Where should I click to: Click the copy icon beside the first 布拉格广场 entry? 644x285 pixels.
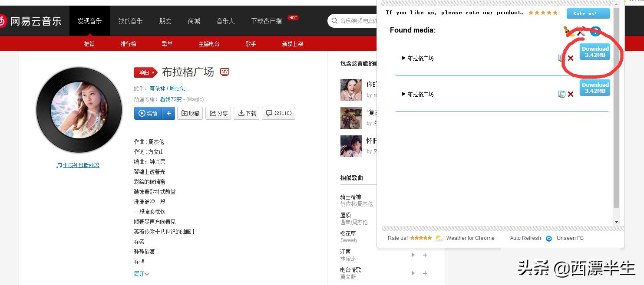(562, 57)
